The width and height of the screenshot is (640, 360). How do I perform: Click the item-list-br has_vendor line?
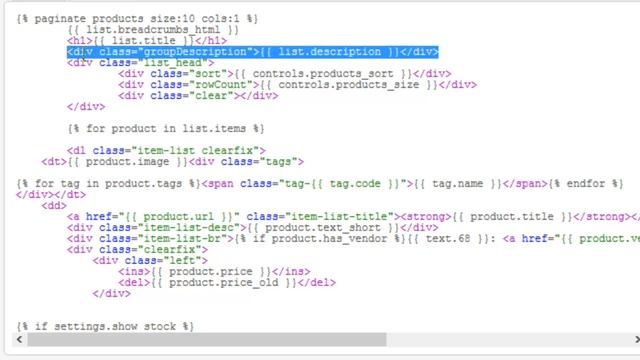(353, 239)
